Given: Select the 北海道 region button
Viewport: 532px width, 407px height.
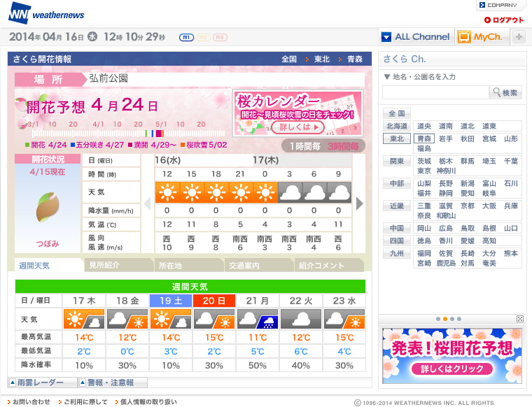Looking at the screenshot, I should [397, 126].
